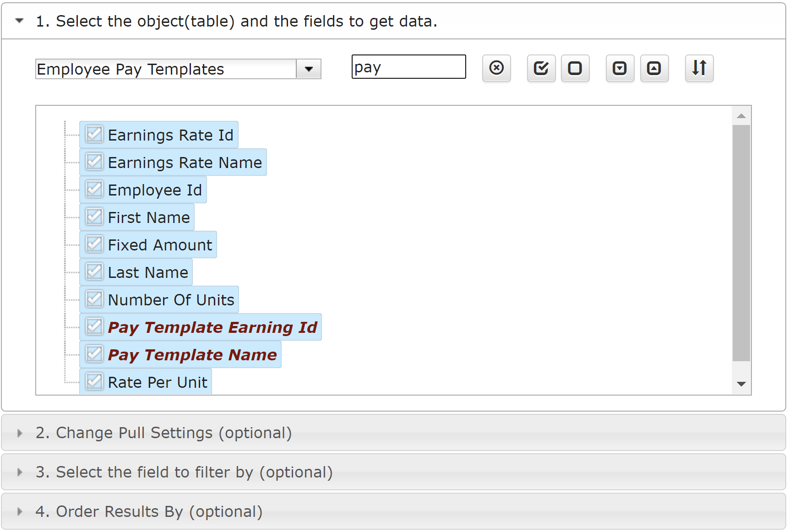This screenshot has height=532, width=789.
Task: Expand Order Results By section
Action: tap(149, 511)
